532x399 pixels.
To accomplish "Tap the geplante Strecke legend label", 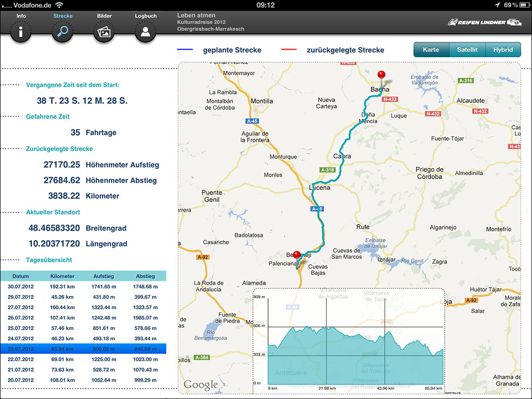I will coord(232,50).
